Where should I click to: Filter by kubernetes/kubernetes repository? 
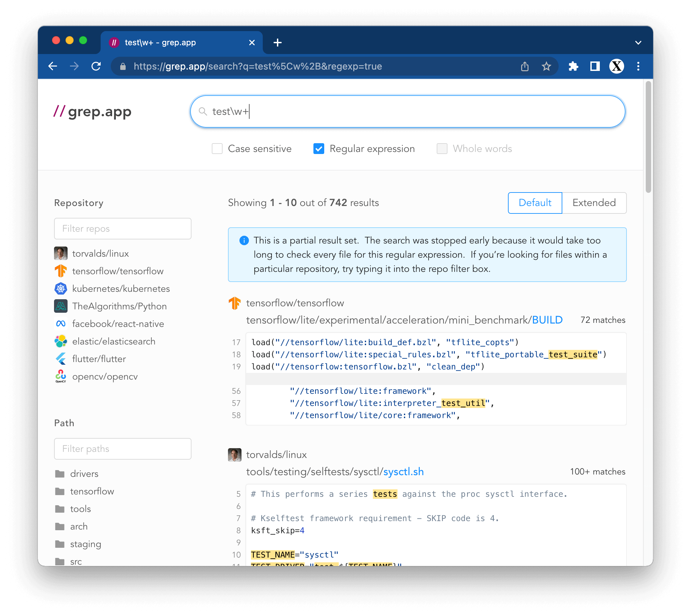[x=121, y=289]
